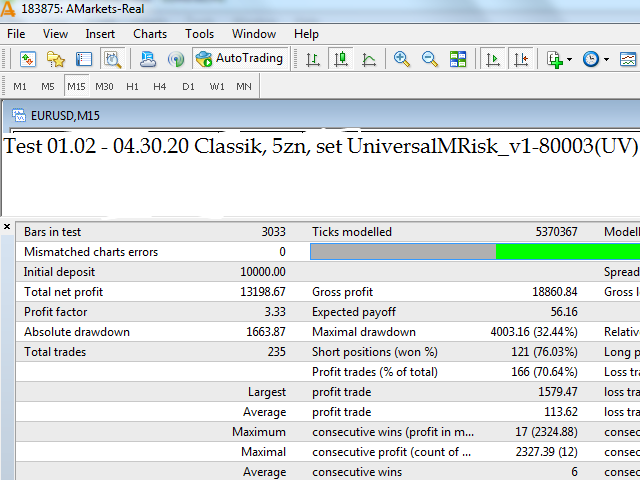Select Total net profit value 13198.67
640x480 pixels.
(x=262, y=292)
